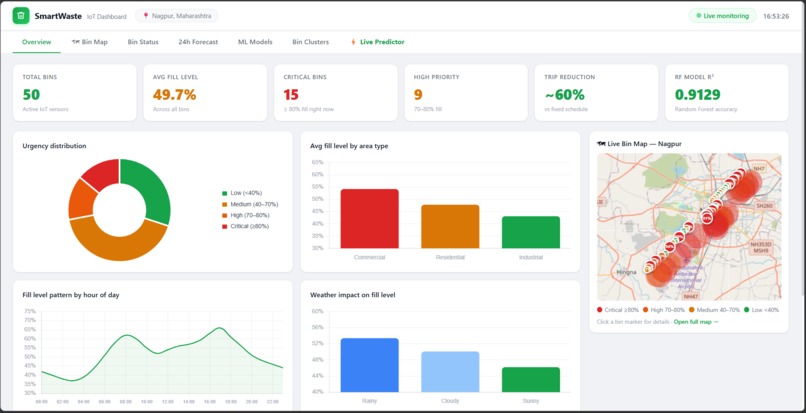The width and height of the screenshot is (806, 413).
Task: Click the Total Bins card showing 50
Action: (x=75, y=93)
